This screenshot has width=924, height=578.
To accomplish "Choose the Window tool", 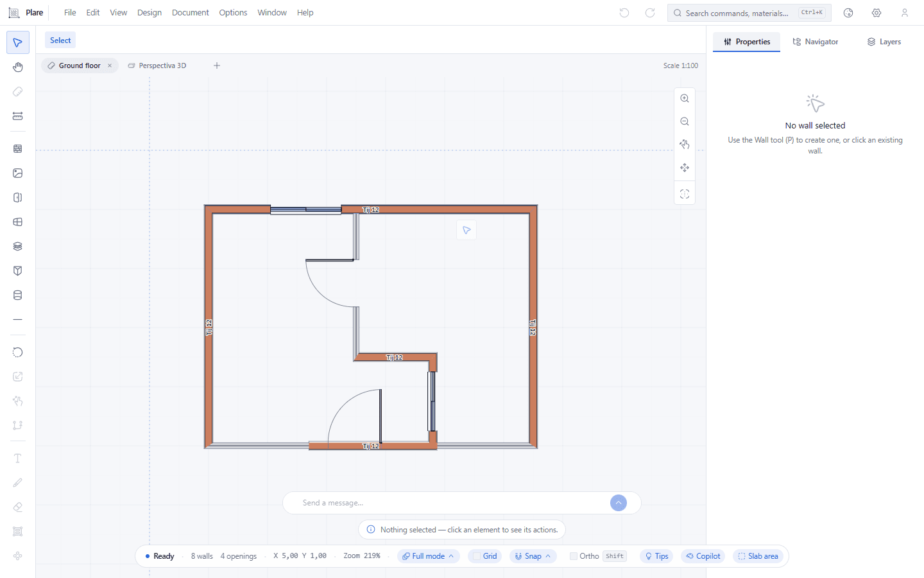I will 18,222.
